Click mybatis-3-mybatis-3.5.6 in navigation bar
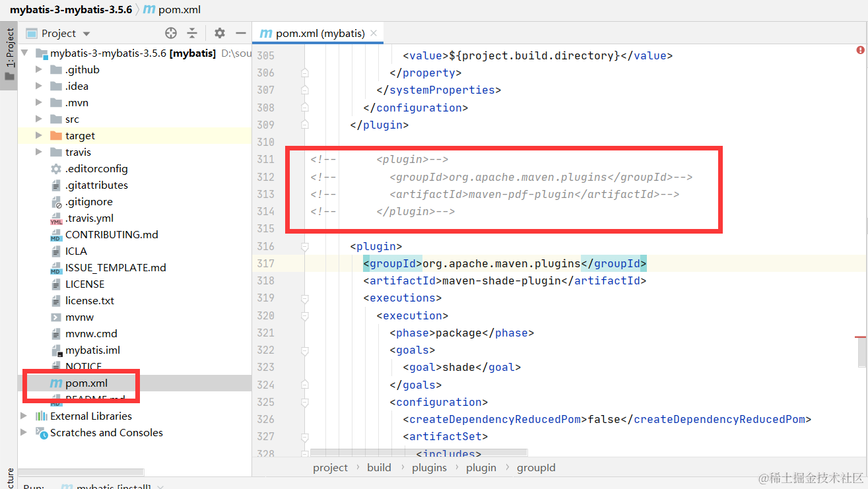The image size is (868, 489). (x=71, y=10)
